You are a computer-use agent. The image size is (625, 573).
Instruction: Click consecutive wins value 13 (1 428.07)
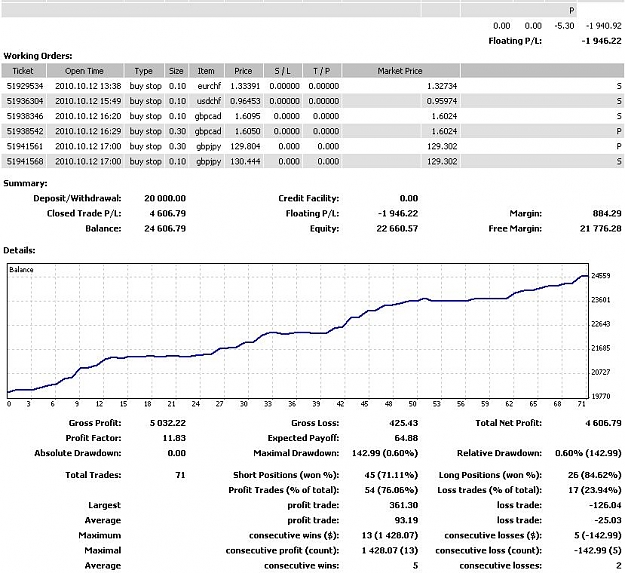389,536
